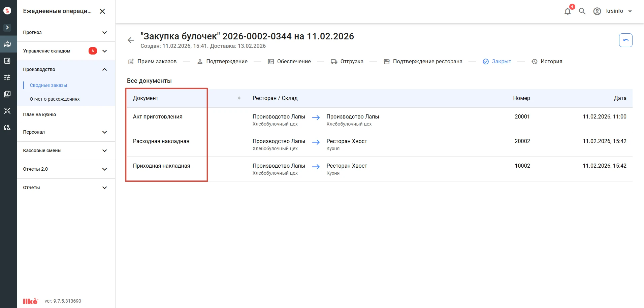Open the reports chart sidebar icon

click(x=7, y=61)
